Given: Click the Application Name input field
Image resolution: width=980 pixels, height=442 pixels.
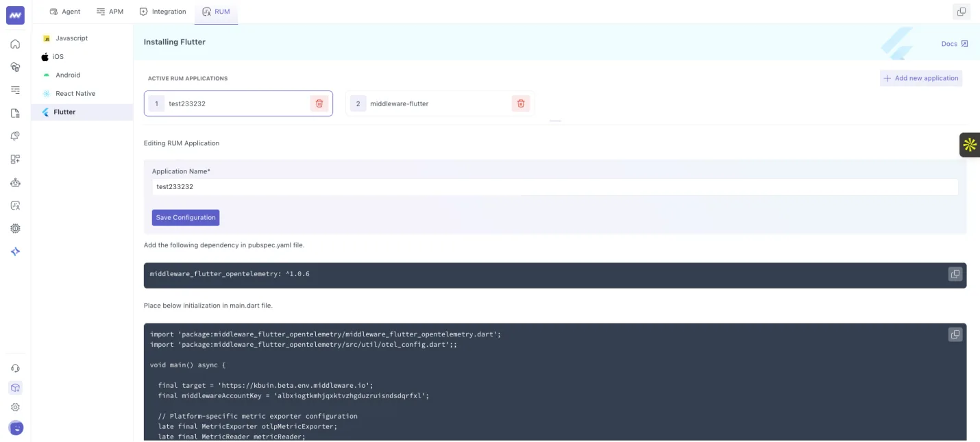Looking at the screenshot, I should (x=554, y=187).
